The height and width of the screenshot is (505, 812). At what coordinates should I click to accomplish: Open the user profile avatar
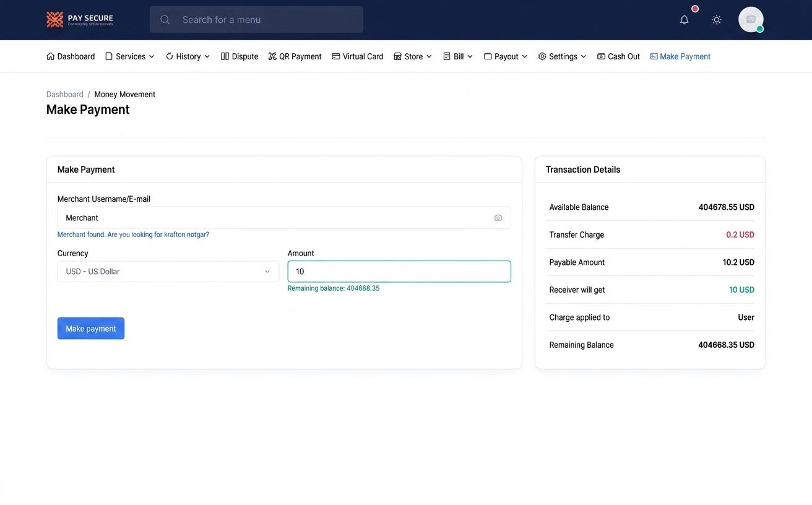click(x=751, y=20)
